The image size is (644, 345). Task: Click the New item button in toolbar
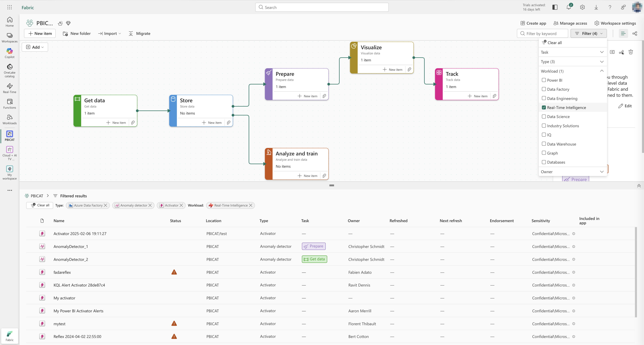[40, 34]
